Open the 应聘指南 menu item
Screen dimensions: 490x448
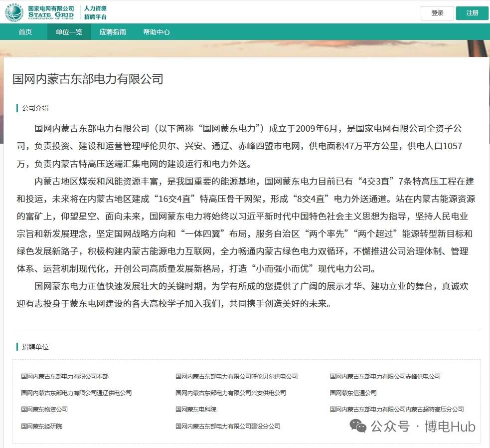(113, 32)
